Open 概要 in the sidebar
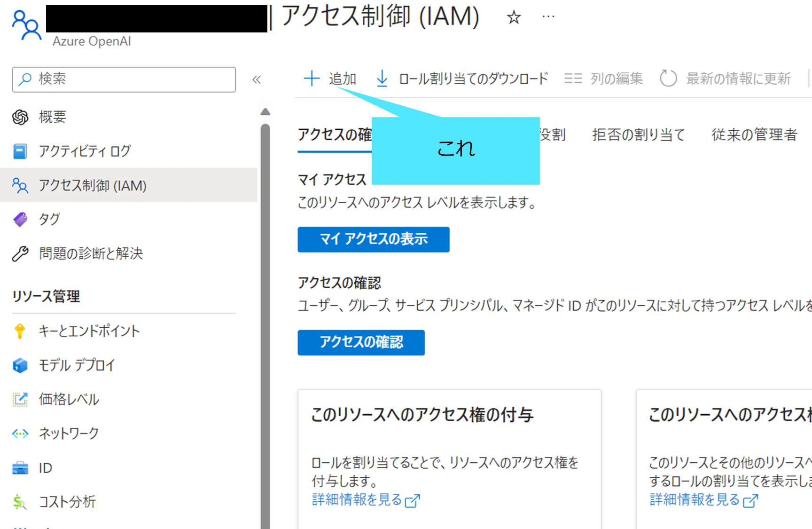The image size is (812, 529). [x=128, y=117]
